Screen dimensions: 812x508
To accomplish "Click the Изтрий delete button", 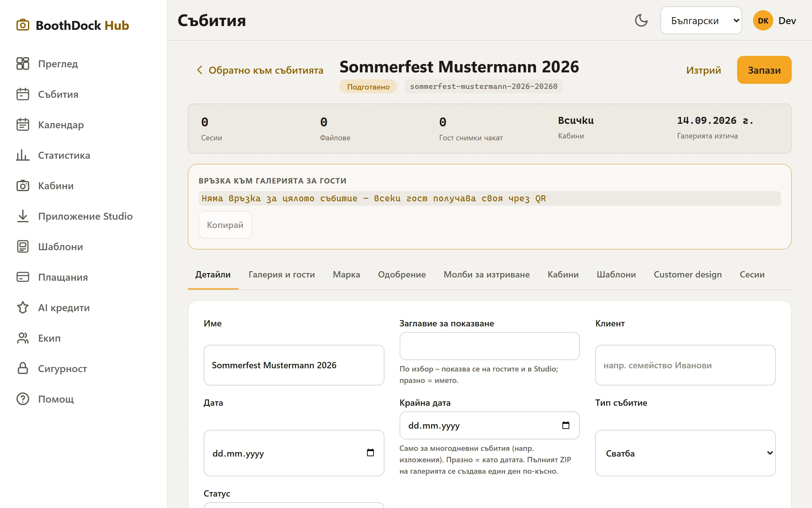I will (x=703, y=70).
